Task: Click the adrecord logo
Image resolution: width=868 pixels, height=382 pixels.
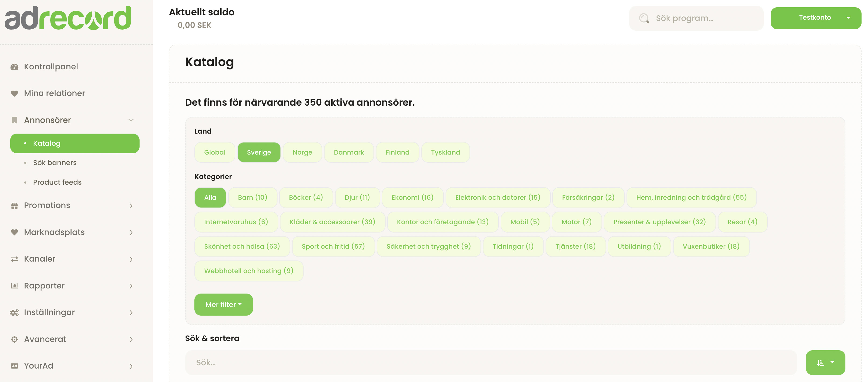Action: coord(68,18)
